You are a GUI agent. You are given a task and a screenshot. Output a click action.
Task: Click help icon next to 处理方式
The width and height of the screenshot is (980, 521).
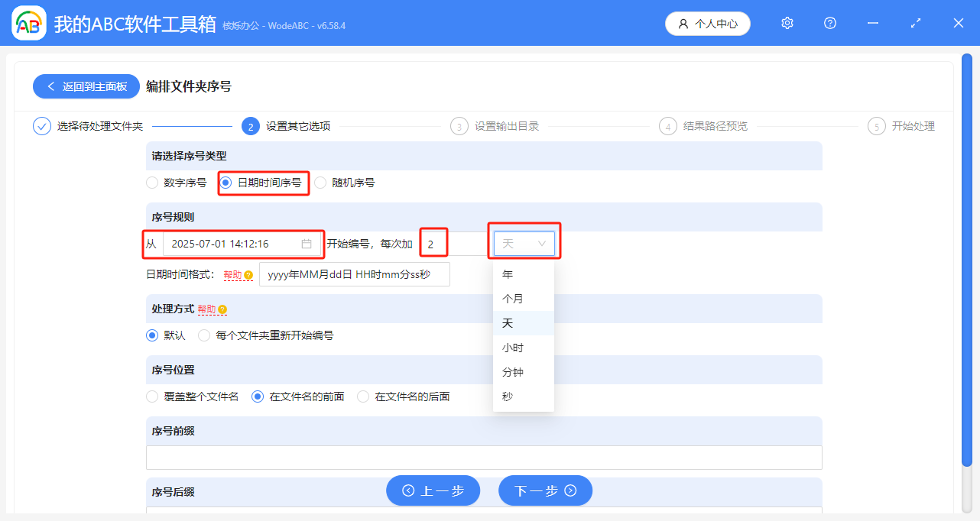[222, 310]
